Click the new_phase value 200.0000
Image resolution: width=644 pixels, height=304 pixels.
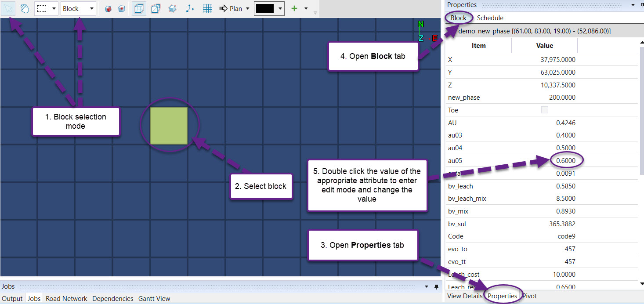click(x=562, y=98)
